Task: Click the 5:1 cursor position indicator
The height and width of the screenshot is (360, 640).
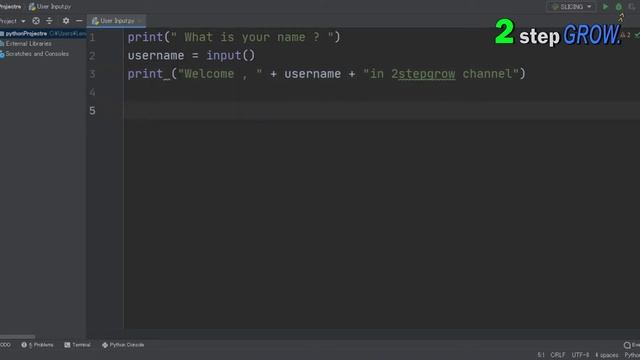Action: [x=541, y=355]
